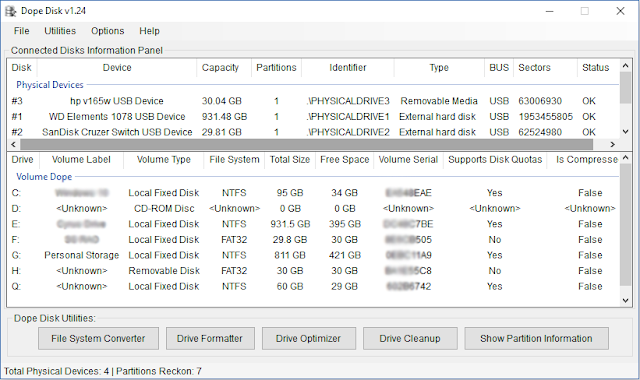Start the Drive Optimizer utility

[309, 338]
